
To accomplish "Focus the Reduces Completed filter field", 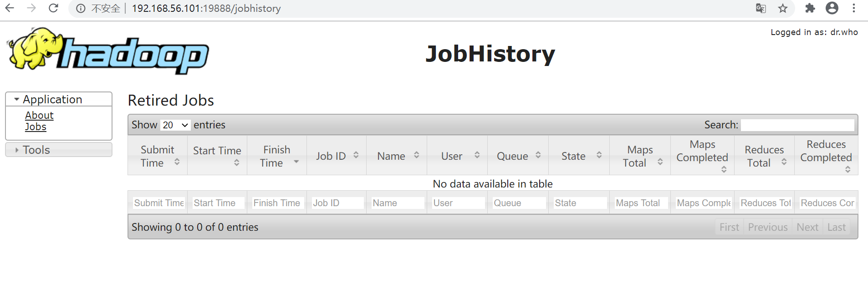I will point(827,203).
